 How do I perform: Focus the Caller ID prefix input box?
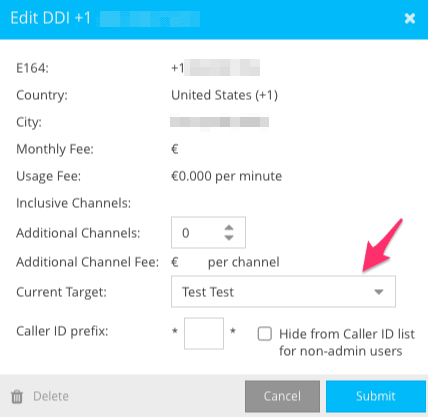coord(204,333)
